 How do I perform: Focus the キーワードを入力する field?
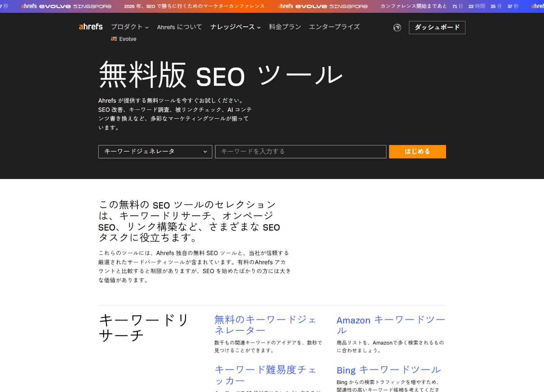[x=301, y=152]
